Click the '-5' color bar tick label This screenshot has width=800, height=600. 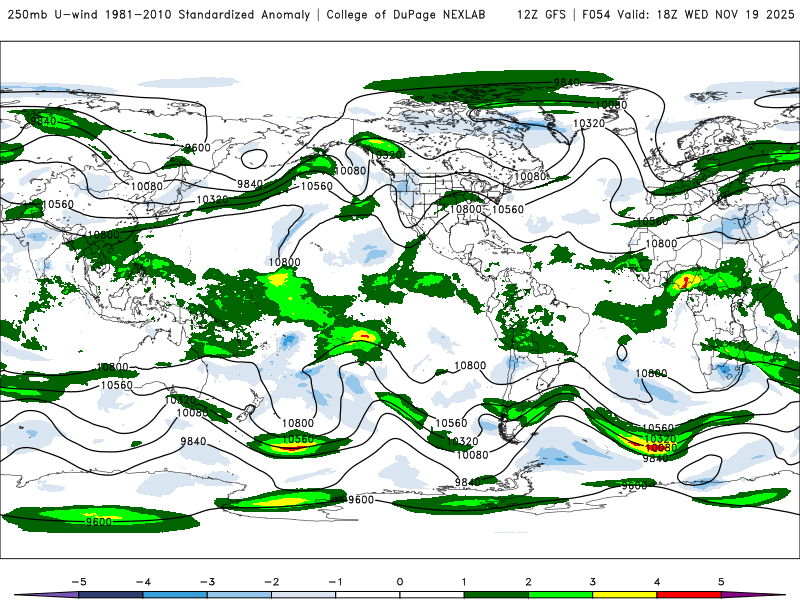(79, 582)
